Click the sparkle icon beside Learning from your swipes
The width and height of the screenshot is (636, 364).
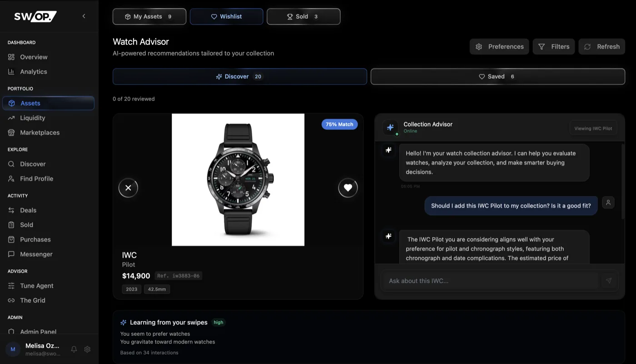[124, 323]
